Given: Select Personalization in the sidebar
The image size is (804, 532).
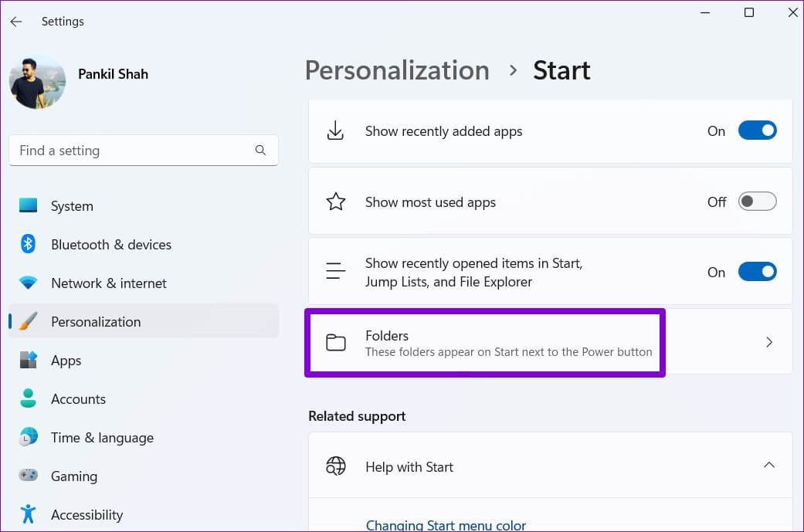Looking at the screenshot, I should pos(144,321).
